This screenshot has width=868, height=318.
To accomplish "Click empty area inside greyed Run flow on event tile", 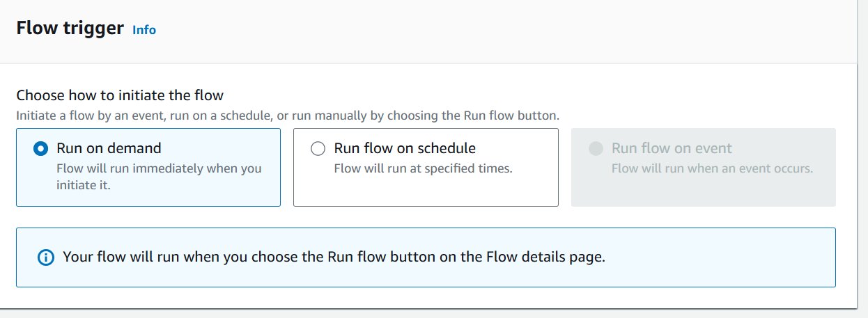I will pyautogui.click(x=704, y=191).
